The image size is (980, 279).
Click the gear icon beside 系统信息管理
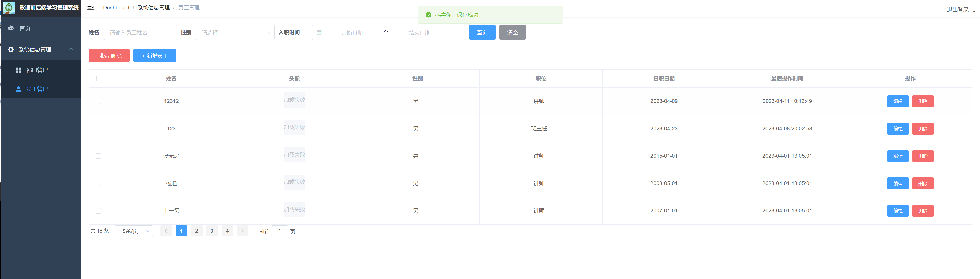point(11,49)
